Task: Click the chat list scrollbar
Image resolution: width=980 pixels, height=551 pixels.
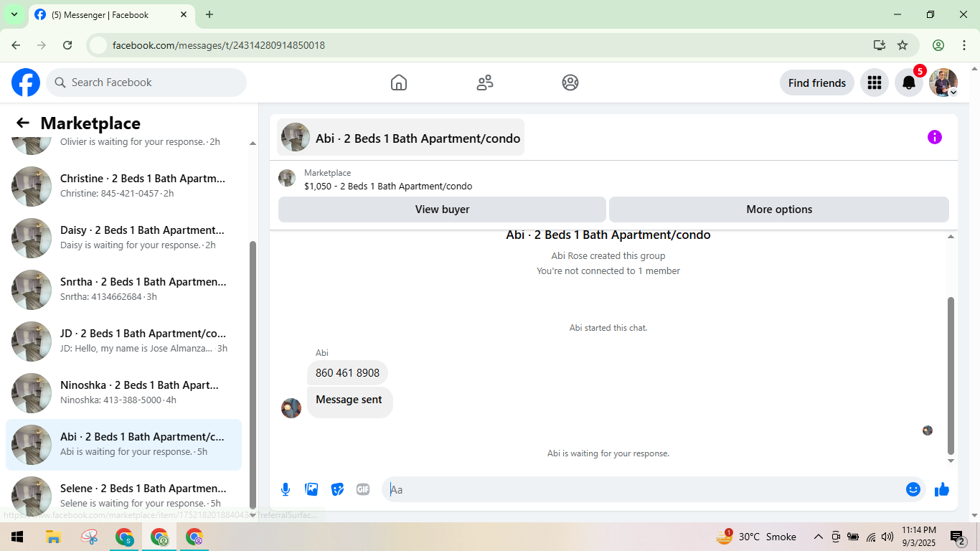Action: click(253, 374)
